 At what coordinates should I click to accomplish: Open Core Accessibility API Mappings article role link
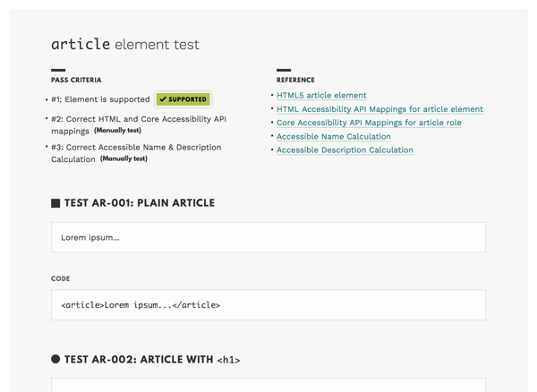369,123
